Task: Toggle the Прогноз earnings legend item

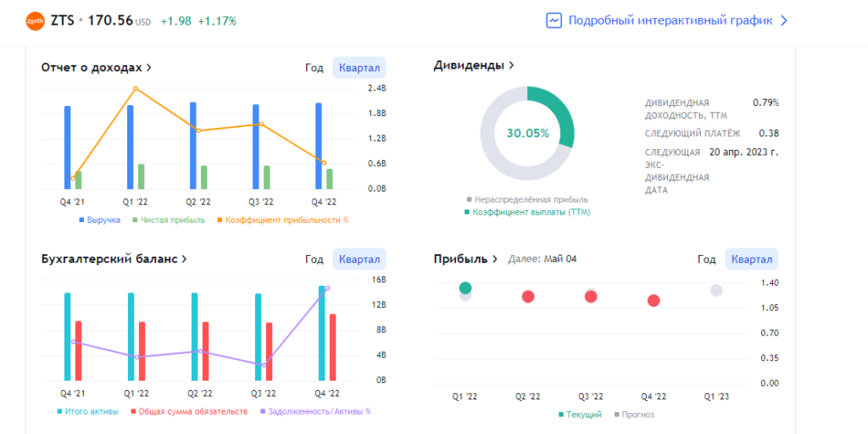Action: point(634,415)
